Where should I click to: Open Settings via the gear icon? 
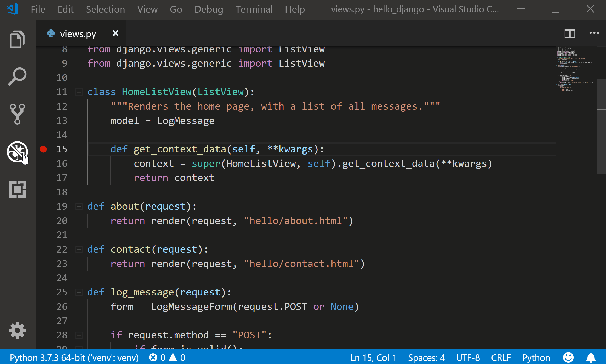(17, 330)
